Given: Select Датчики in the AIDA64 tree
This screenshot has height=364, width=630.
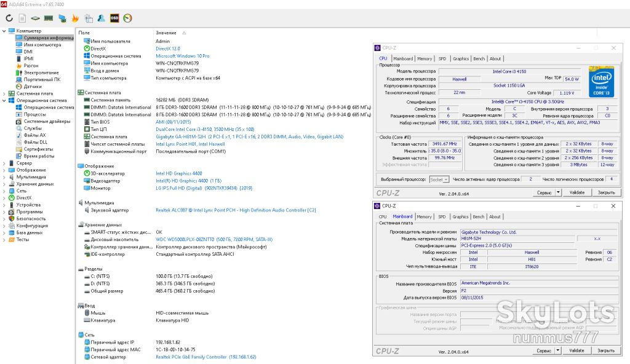Looking at the screenshot, I should pos(33,87).
